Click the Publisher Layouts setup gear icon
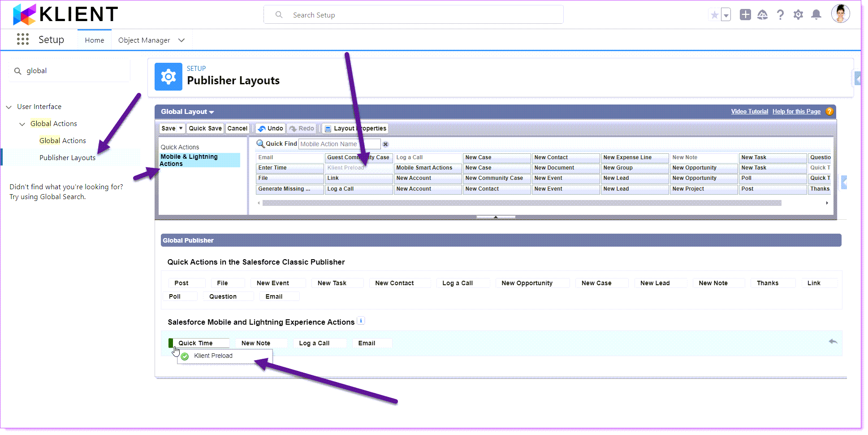 click(x=168, y=77)
